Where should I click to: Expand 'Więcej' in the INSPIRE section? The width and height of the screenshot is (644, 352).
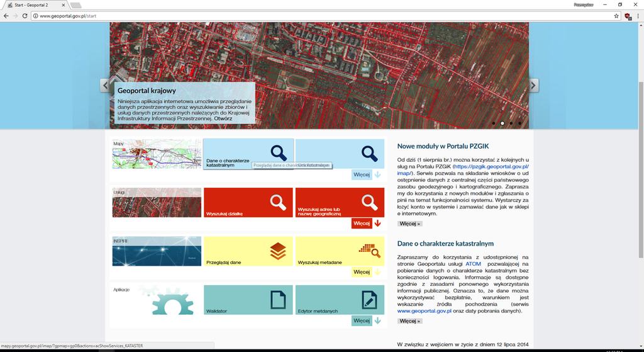[x=362, y=272]
